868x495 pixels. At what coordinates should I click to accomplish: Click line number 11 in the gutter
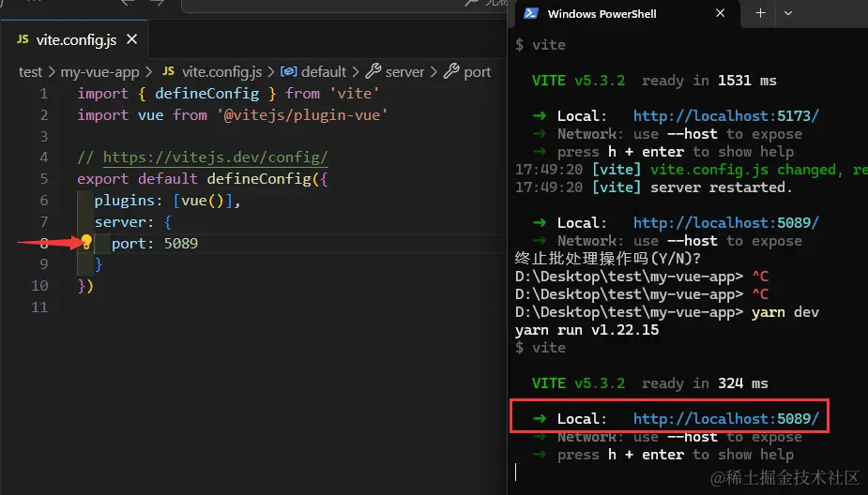(x=39, y=307)
